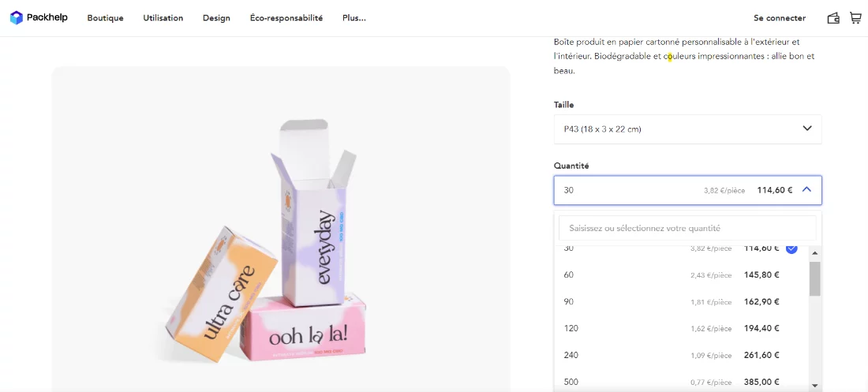The height and width of the screenshot is (392, 868).
Task: Click the quantity list scrollbar thumb
Action: (x=815, y=278)
